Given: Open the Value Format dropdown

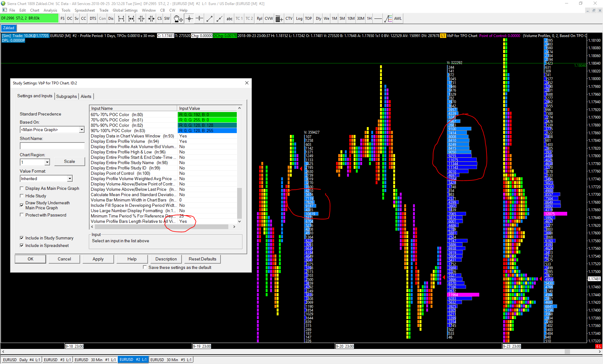Looking at the screenshot, I should [69, 179].
